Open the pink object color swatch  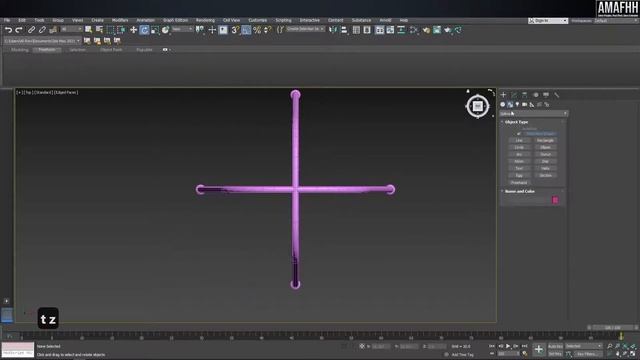(x=555, y=200)
